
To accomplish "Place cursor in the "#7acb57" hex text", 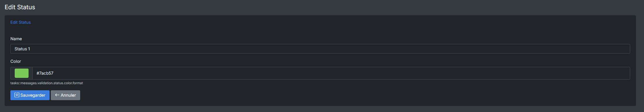I will click(45, 73).
